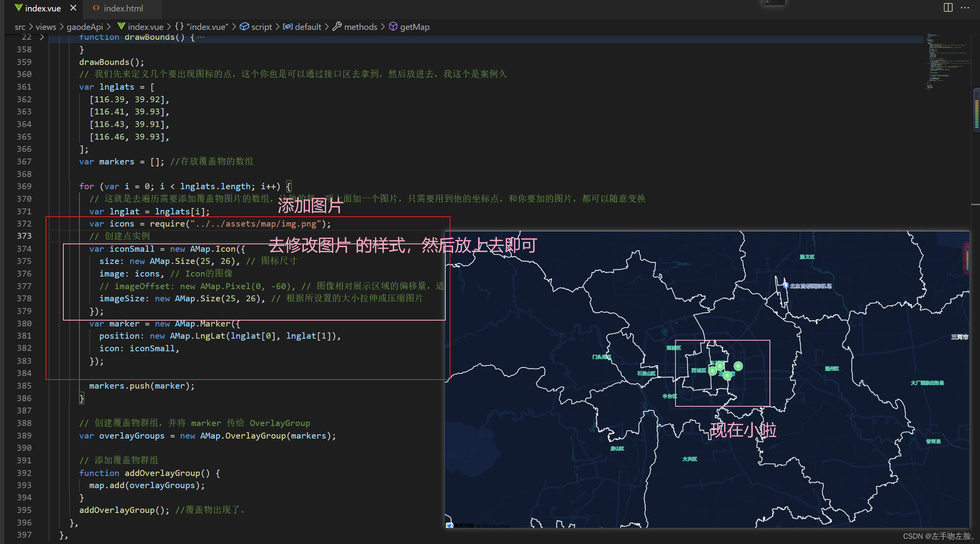The width and height of the screenshot is (980, 544).
Task: Click the airport marker icon on the map
Action: [785, 286]
